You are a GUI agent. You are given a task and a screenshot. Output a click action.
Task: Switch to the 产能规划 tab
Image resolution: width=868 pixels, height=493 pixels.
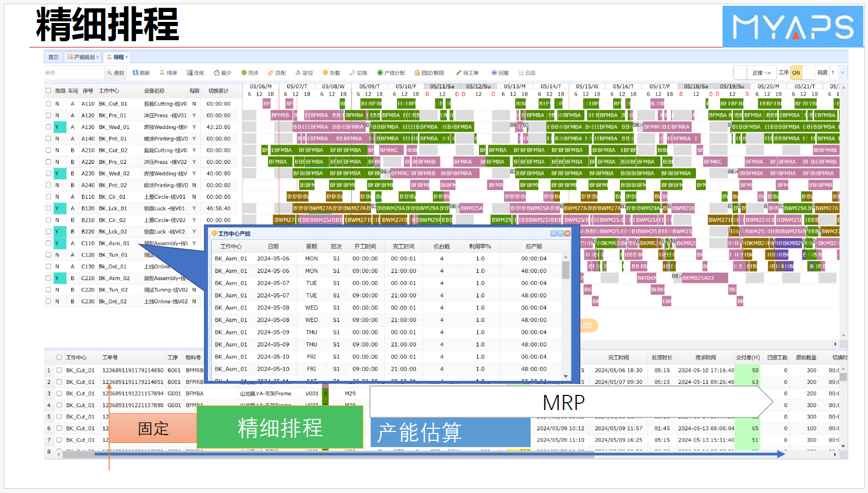point(83,57)
